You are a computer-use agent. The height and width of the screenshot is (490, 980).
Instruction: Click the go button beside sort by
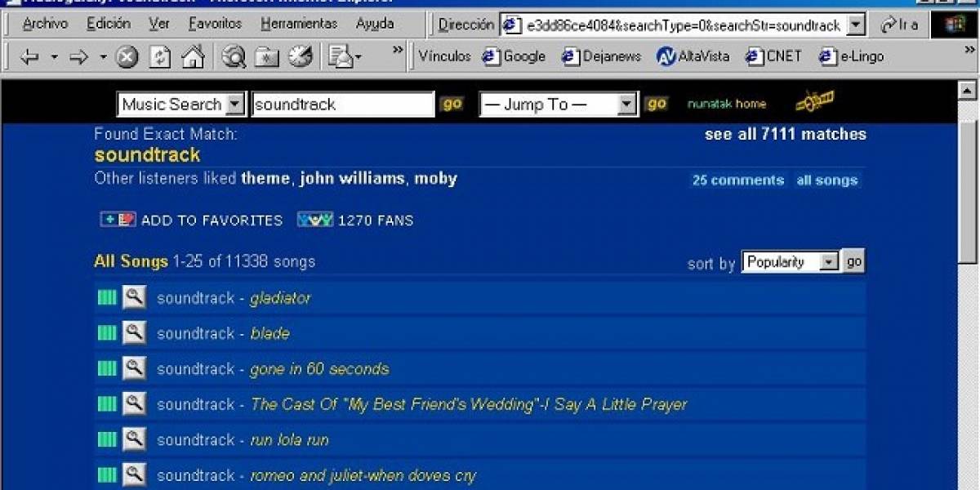click(x=853, y=261)
